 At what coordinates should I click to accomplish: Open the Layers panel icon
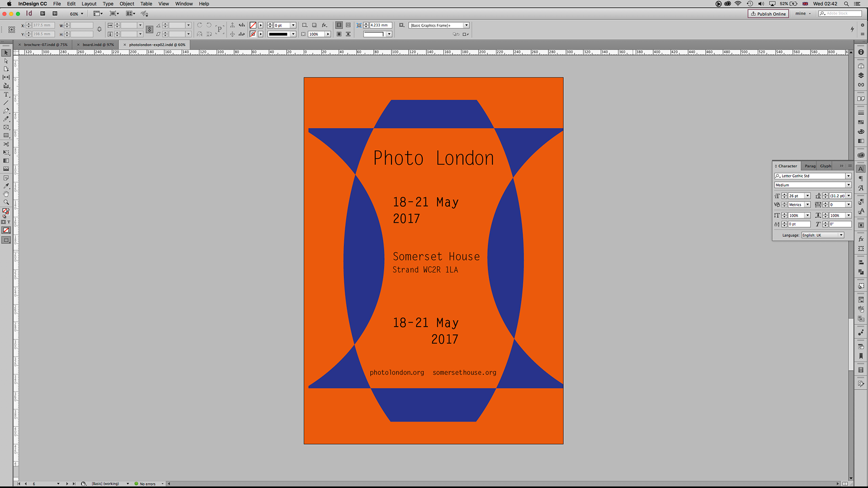click(861, 75)
